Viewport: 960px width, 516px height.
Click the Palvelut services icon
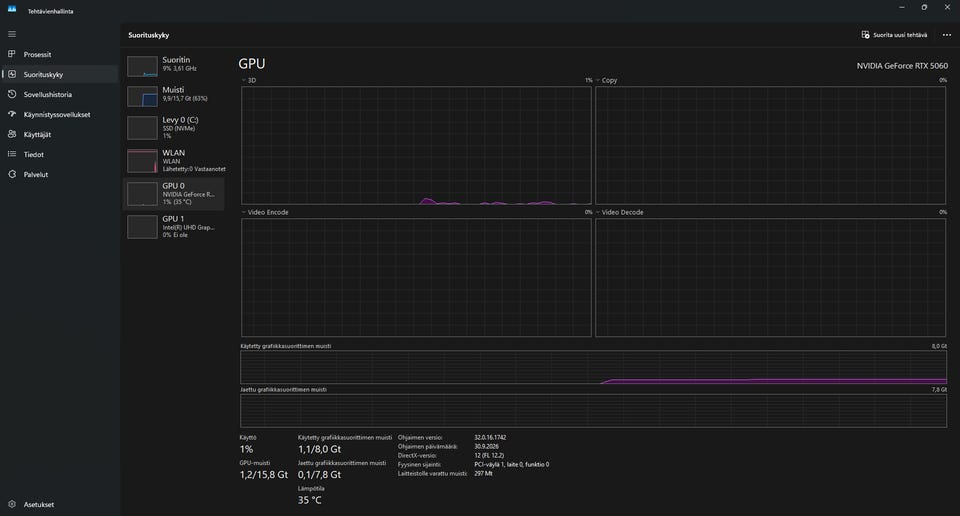coord(12,174)
